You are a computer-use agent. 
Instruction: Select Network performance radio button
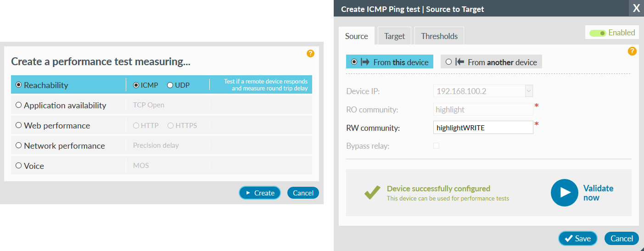[x=18, y=145]
